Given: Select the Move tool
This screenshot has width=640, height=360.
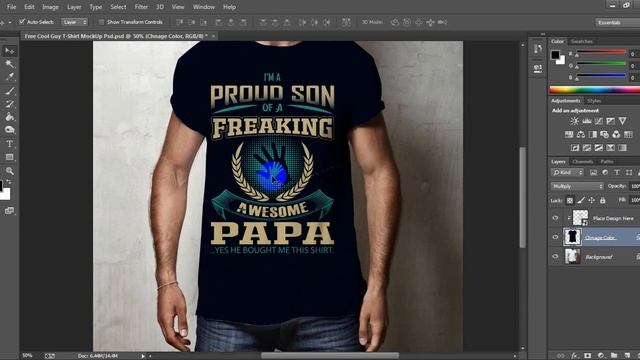Looking at the screenshot, I should [9, 51].
